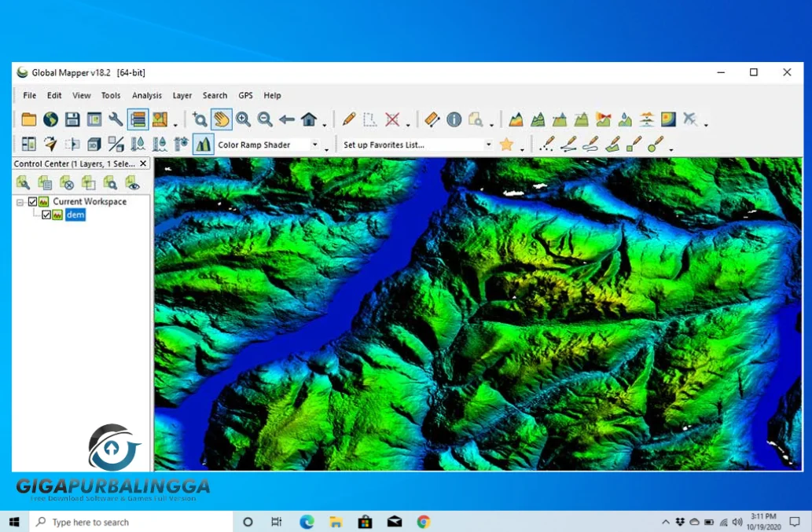The width and height of the screenshot is (812, 532).
Task: Expand create-feature toolbar arrow after circle pencil
Action: point(671,150)
